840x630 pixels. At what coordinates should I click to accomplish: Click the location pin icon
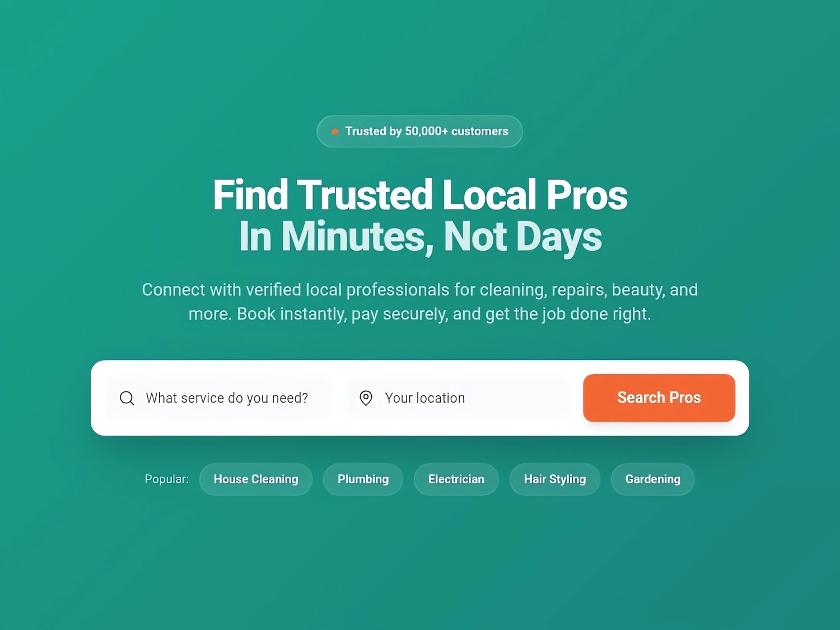(366, 398)
